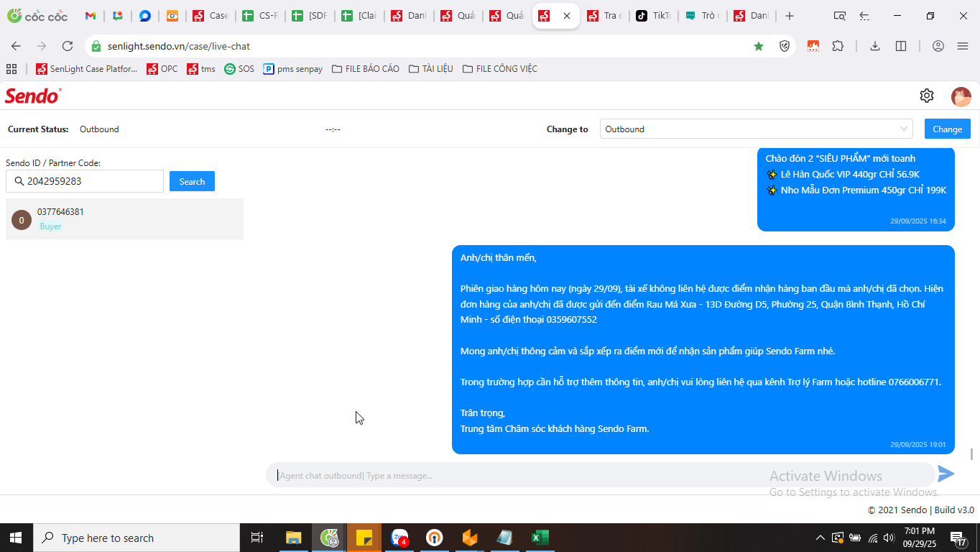Select the 0377646381 Buyer conversation
Viewport: 980px width, 552px height.
124,219
